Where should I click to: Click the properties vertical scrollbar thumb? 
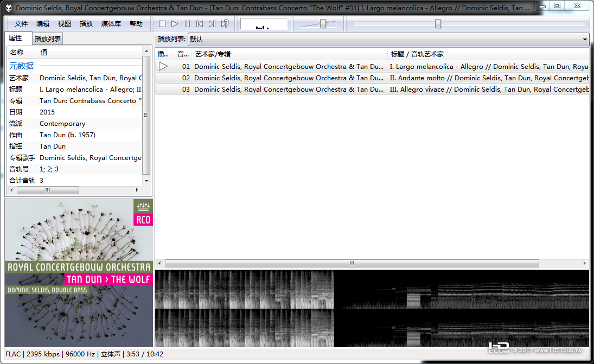[146, 115]
